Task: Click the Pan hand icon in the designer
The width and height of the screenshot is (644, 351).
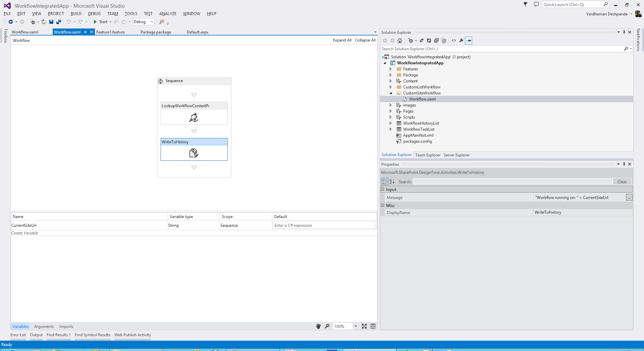Action: pos(318,326)
